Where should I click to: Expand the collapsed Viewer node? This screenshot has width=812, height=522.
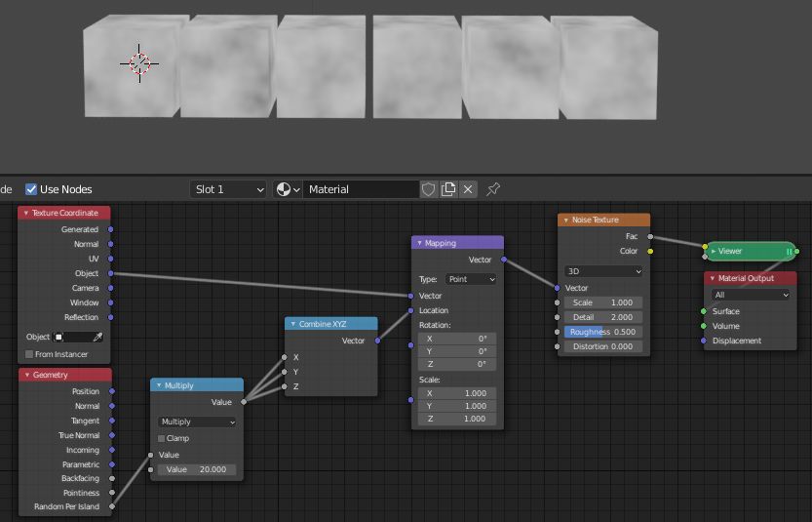coord(714,251)
